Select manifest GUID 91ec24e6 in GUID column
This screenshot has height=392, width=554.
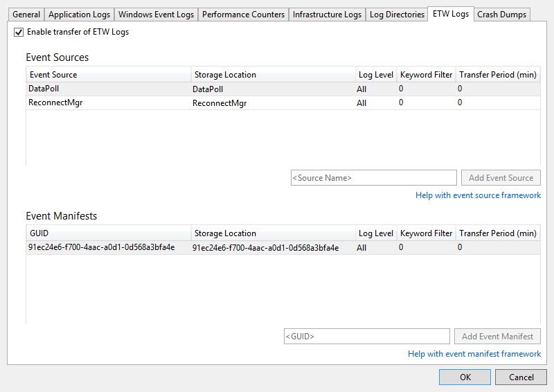tap(101, 247)
